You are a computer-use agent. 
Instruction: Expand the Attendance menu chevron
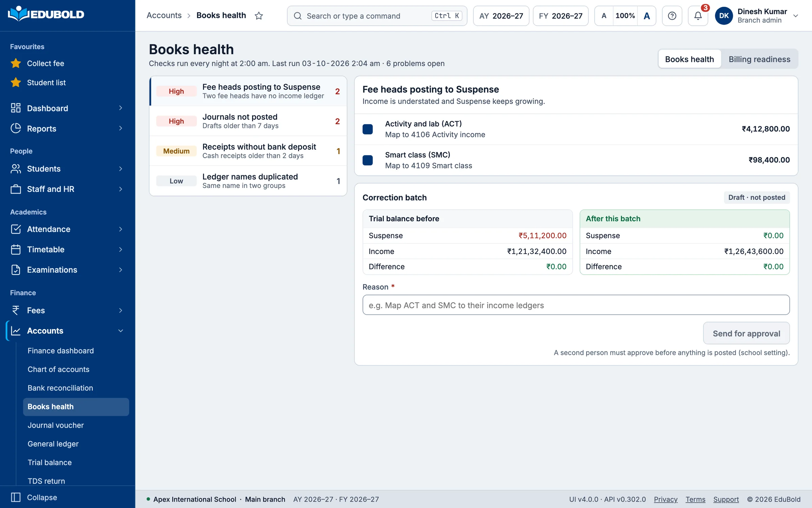[x=120, y=229]
